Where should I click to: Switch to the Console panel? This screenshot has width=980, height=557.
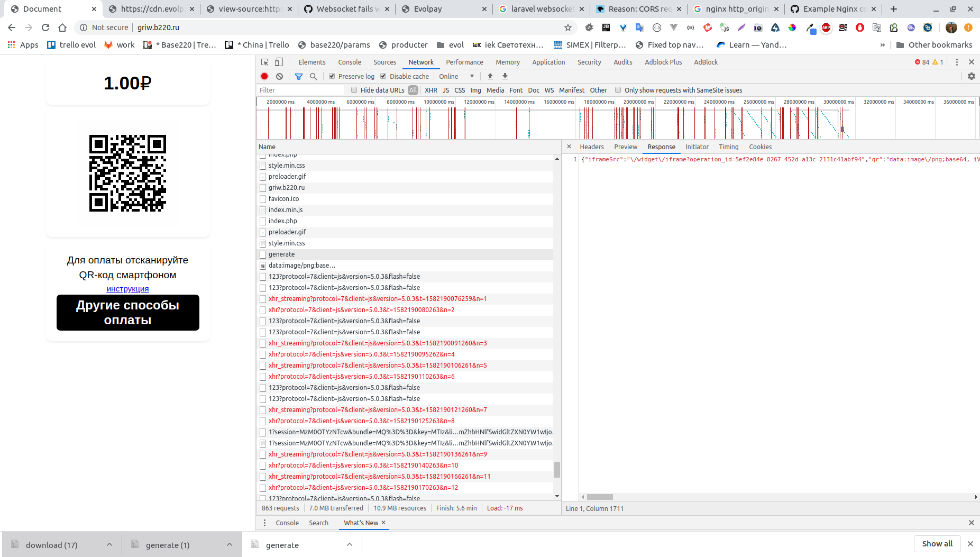pos(350,62)
